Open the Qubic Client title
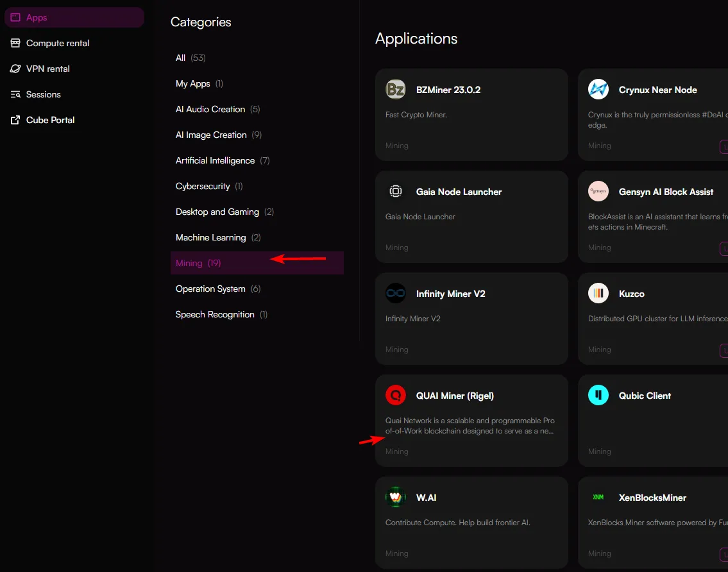Screen dimensions: 728x572 pyautogui.click(x=645, y=396)
